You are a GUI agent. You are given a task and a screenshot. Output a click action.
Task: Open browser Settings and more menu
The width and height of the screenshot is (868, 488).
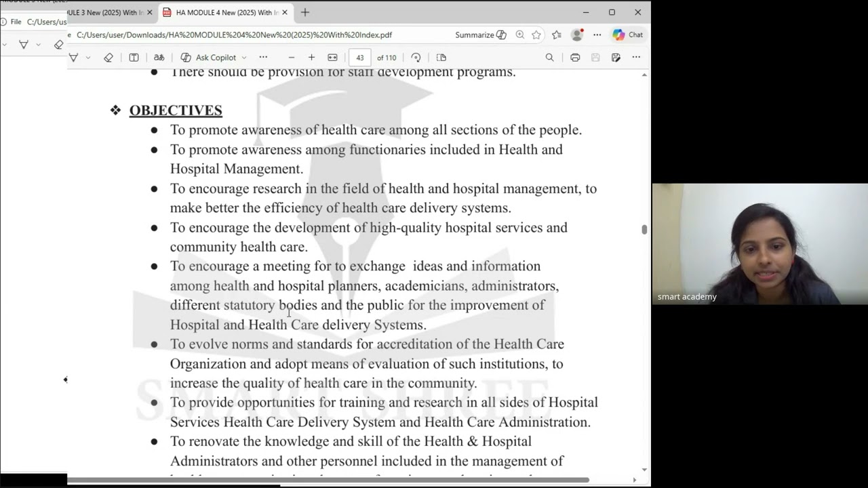coord(597,35)
